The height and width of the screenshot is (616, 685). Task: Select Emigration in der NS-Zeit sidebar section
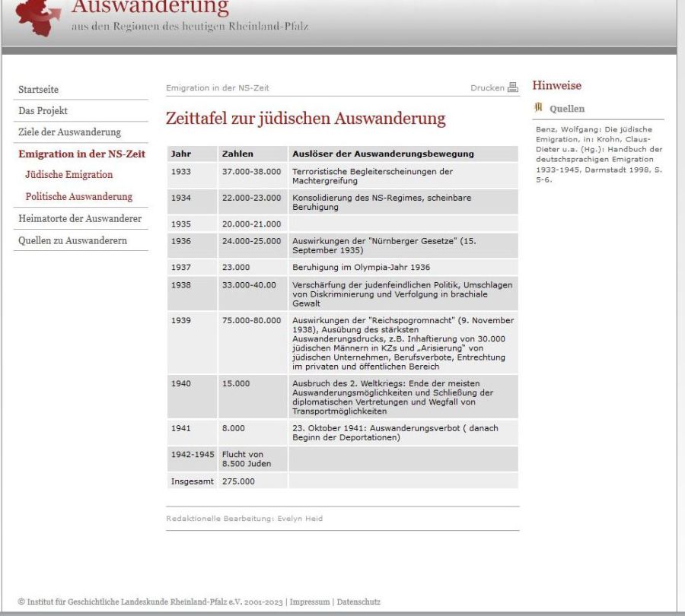coord(81,154)
